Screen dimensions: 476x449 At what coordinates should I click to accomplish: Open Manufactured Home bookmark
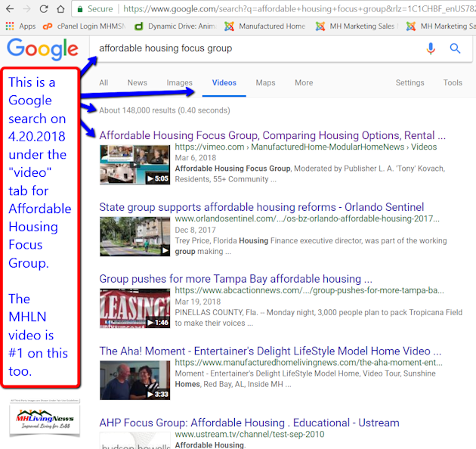265,26
